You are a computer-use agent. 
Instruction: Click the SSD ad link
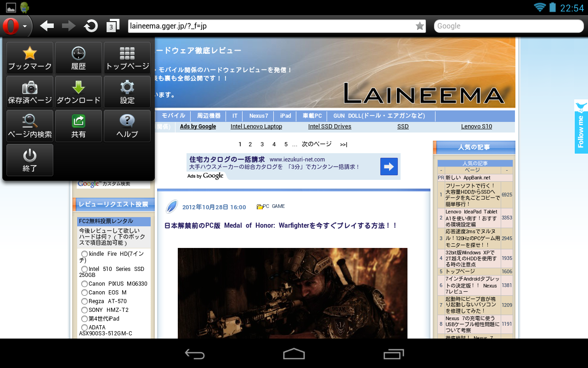(403, 126)
